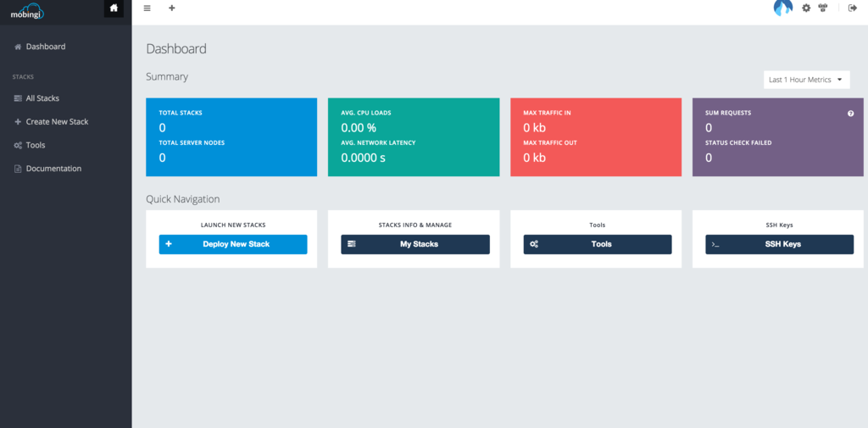868x428 pixels.
Task: Click the organization hierarchy icon
Action: [823, 8]
